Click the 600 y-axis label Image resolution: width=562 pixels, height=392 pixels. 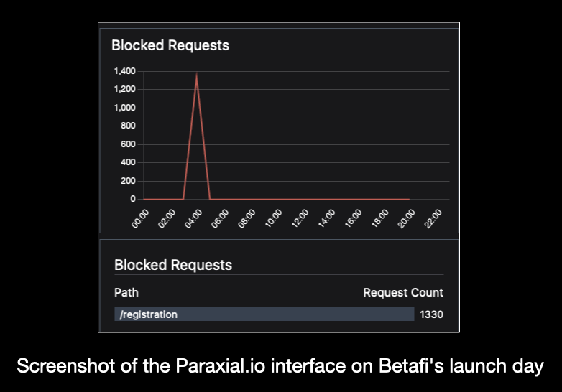pos(128,144)
